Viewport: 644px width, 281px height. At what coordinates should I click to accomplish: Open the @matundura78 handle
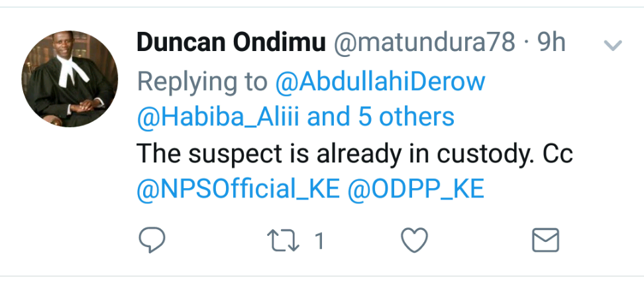[423, 44]
